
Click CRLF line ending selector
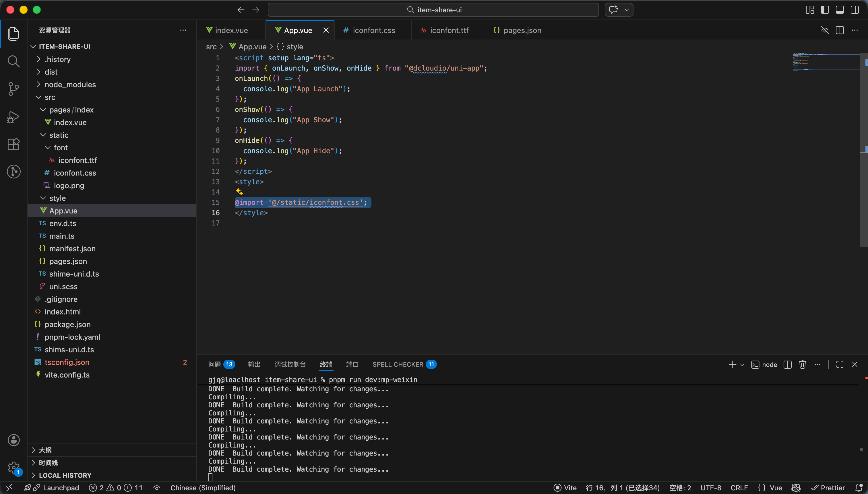point(739,488)
